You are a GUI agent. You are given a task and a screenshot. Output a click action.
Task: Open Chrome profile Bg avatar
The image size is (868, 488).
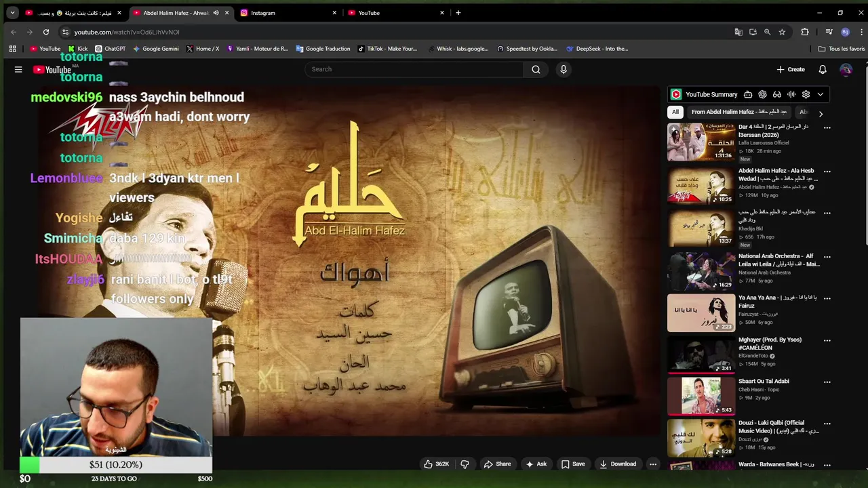point(845,32)
